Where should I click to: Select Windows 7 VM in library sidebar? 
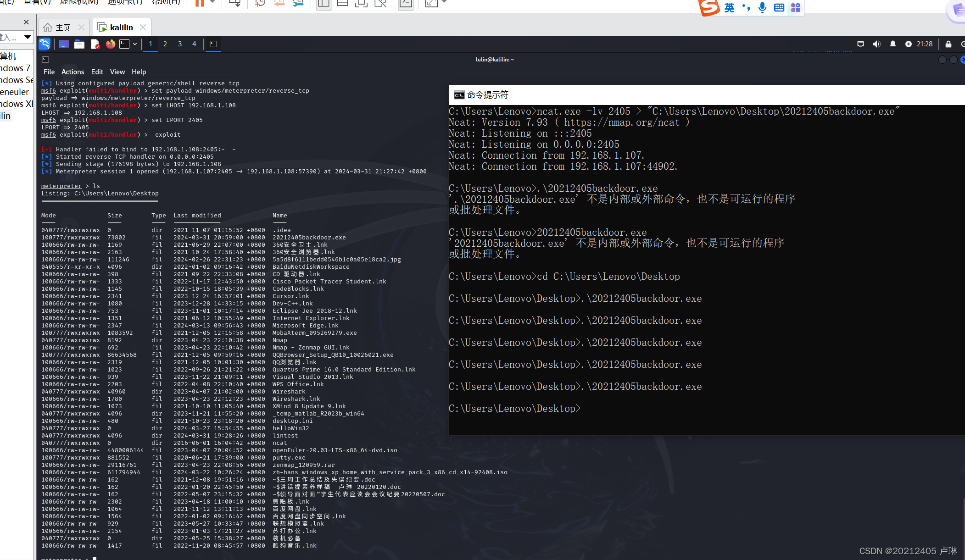(x=15, y=68)
